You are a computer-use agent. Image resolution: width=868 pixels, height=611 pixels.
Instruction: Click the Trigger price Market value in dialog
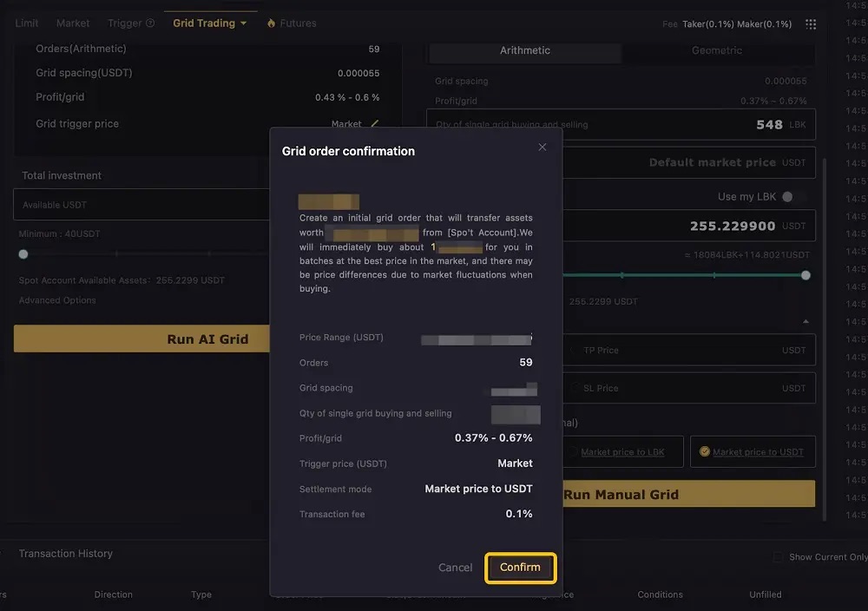515,463
